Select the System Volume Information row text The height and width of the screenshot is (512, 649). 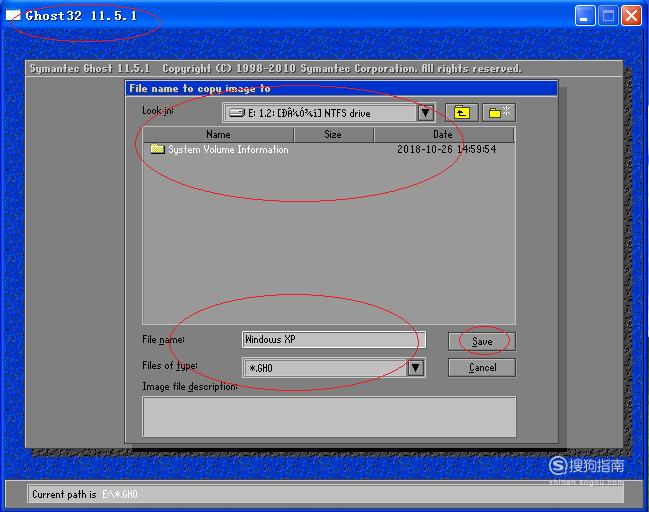click(x=228, y=149)
